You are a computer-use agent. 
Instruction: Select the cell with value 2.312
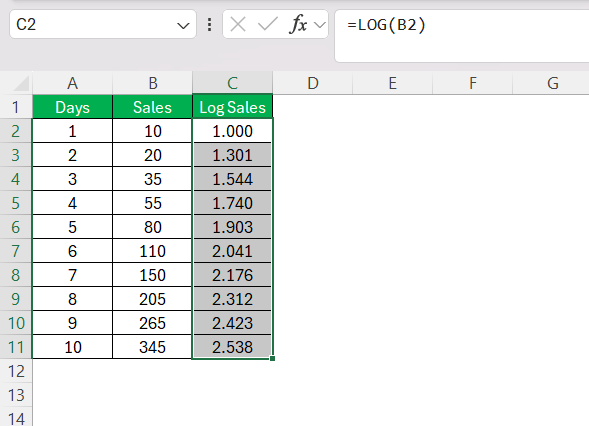click(233, 299)
